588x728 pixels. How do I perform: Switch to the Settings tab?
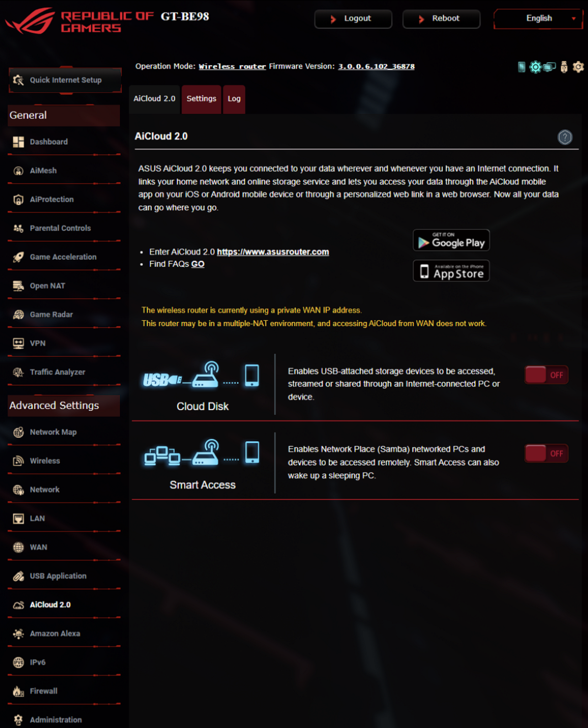[x=201, y=99]
